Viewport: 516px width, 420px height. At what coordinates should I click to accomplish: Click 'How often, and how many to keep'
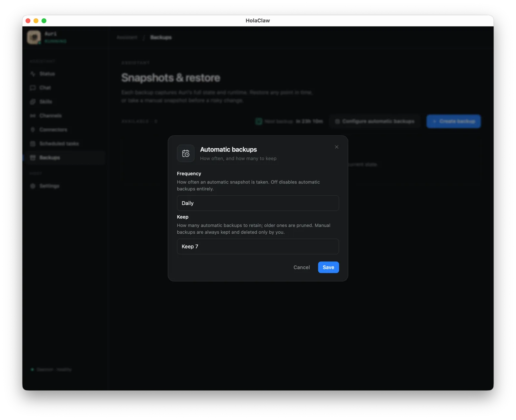[x=238, y=158]
